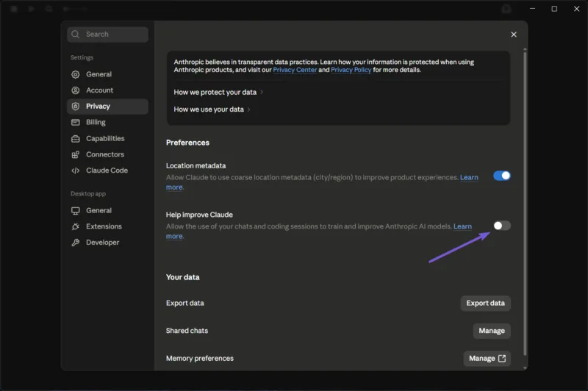Viewport: 588px width, 391px height.
Task: Click the Export data button
Action: (485, 303)
